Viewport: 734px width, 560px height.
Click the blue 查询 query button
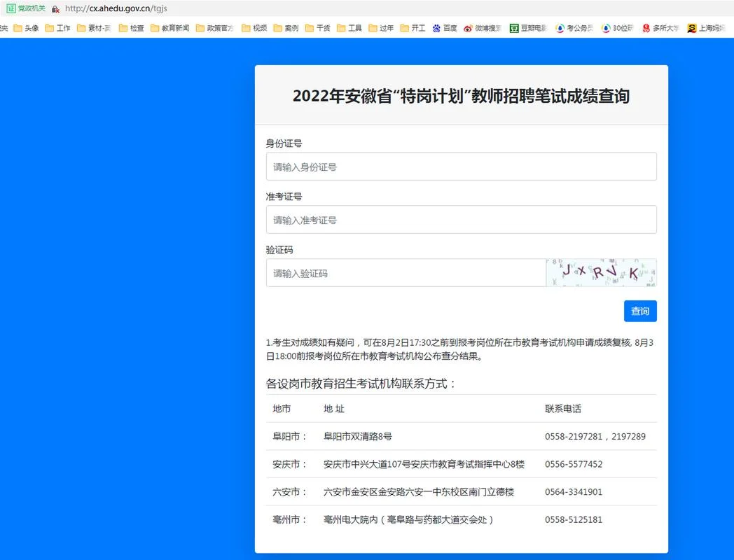pyautogui.click(x=640, y=311)
